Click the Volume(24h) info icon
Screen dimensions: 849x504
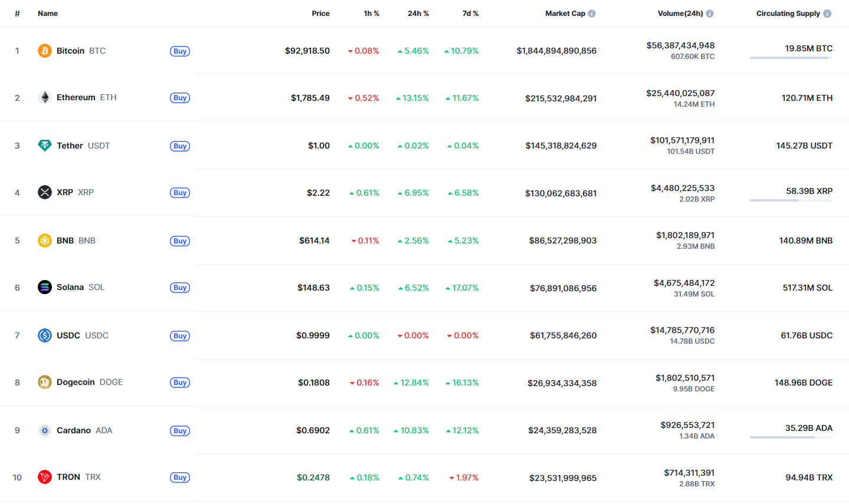(x=710, y=14)
